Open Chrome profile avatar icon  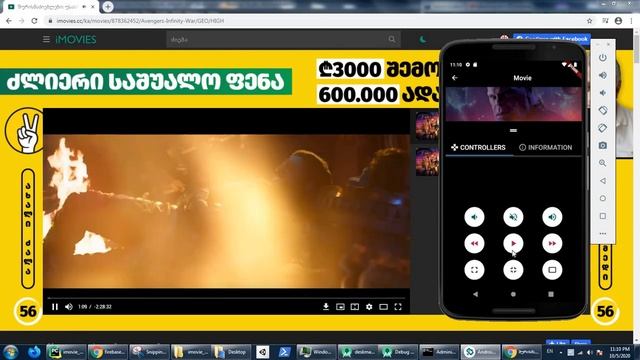coord(618,20)
